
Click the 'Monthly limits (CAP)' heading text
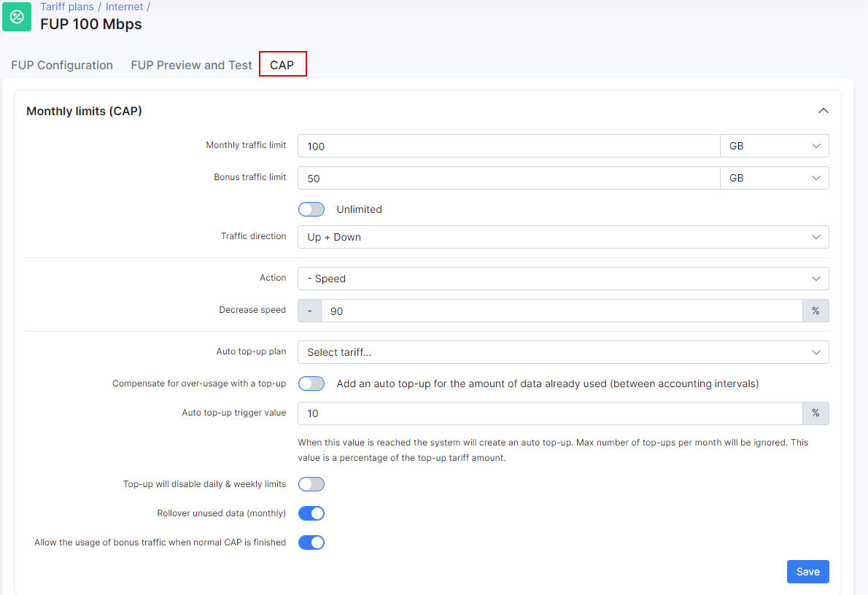[84, 112]
